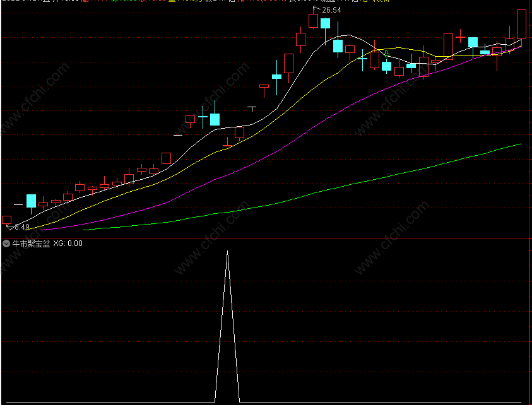Click the 牛市聚宝盆 indicator name label

pyautogui.click(x=31, y=244)
